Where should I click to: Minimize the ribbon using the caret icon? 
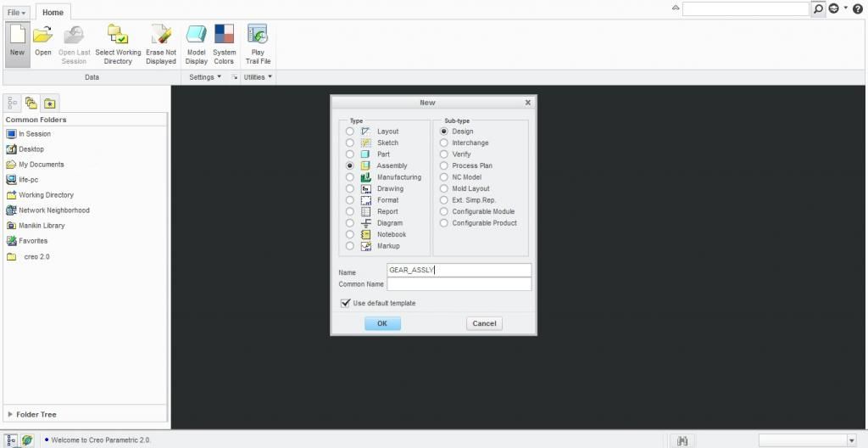676,8
